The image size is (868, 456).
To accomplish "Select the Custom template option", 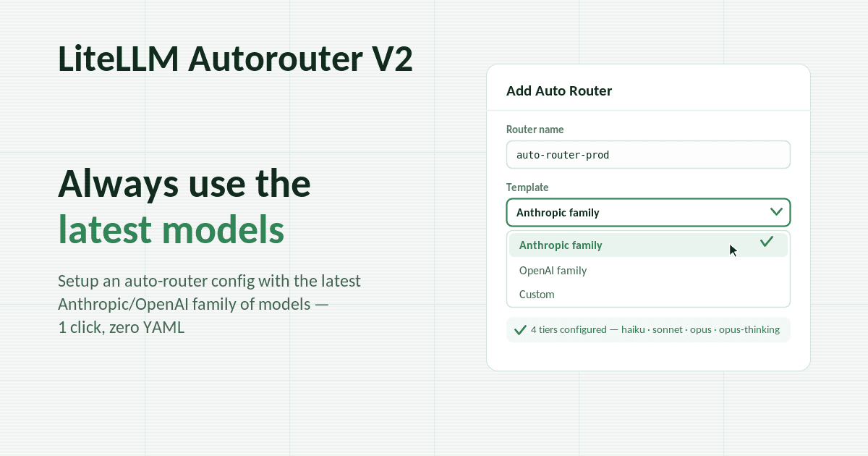I will point(648,294).
